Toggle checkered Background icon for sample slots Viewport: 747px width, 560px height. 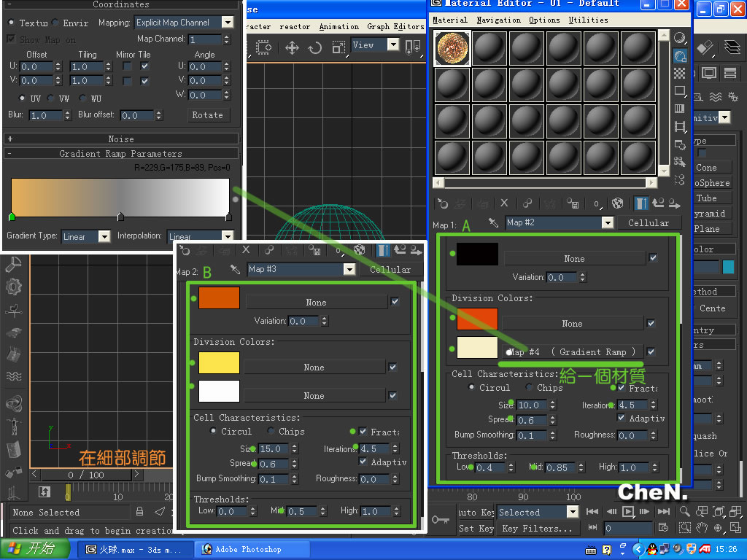[x=680, y=73]
